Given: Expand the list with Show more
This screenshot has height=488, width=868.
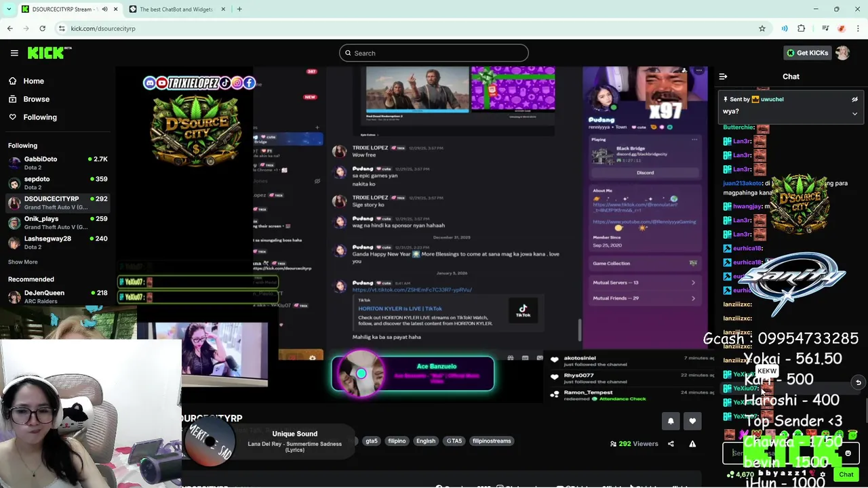Looking at the screenshot, I should point(23,262).
